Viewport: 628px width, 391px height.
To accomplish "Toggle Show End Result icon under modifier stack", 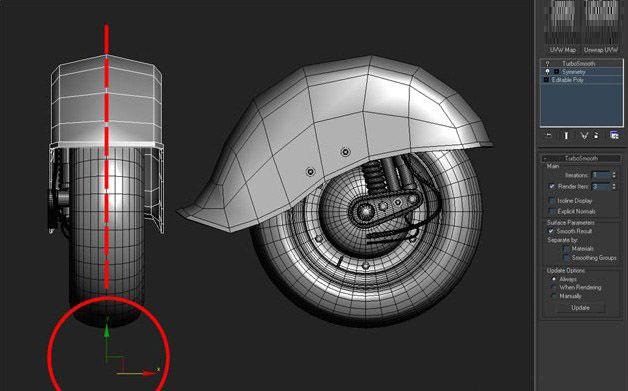I will 566,136.
